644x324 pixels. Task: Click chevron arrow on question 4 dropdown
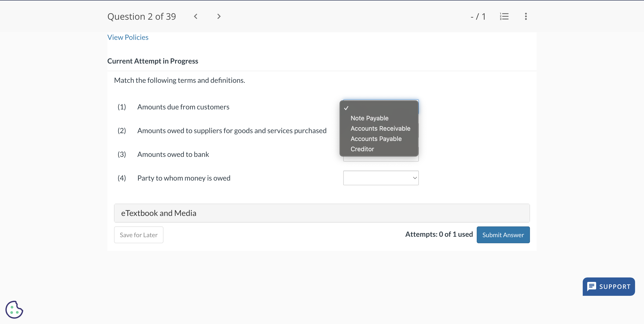coord(415,178)
